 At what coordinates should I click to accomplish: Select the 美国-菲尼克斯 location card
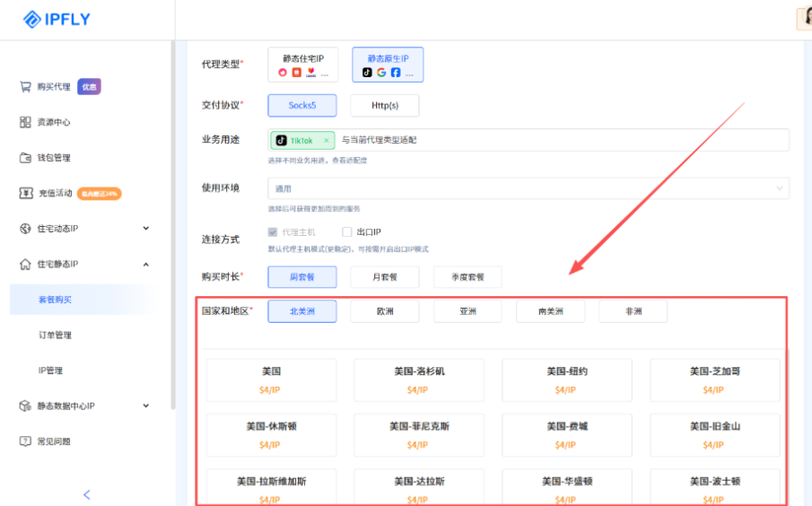419,435
